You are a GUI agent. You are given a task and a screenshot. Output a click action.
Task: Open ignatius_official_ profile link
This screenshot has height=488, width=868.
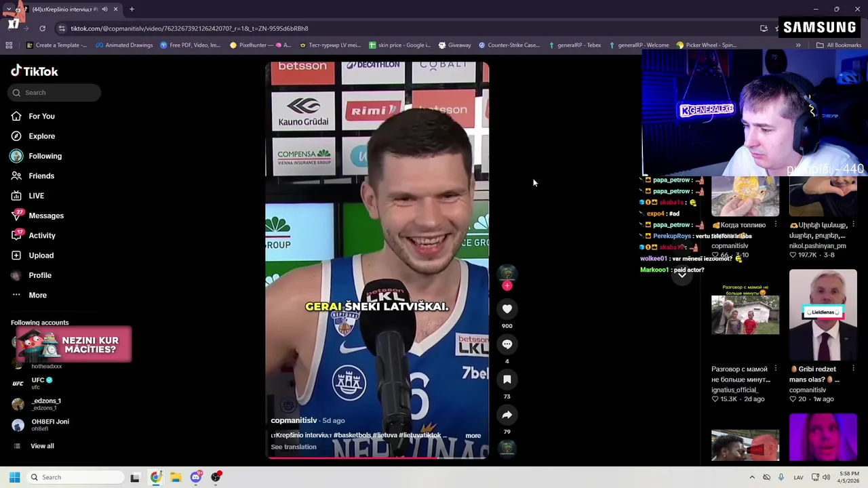[734, 390]
